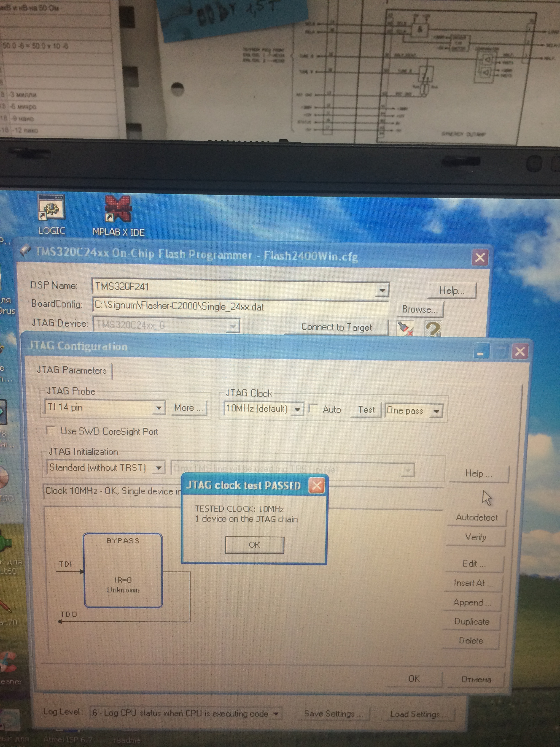Click the readme taskbar item
Viewport: 560px width, 747px height.
tap(127, 740)
